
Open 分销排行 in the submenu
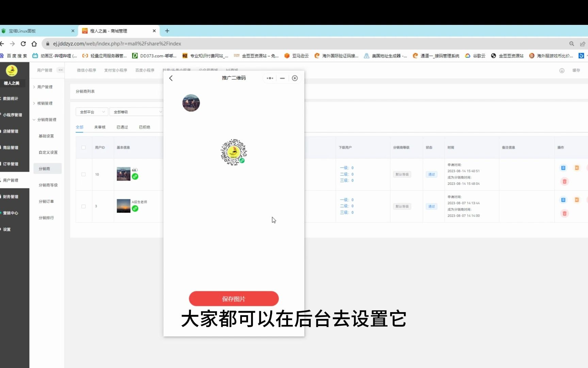point(46,218)
